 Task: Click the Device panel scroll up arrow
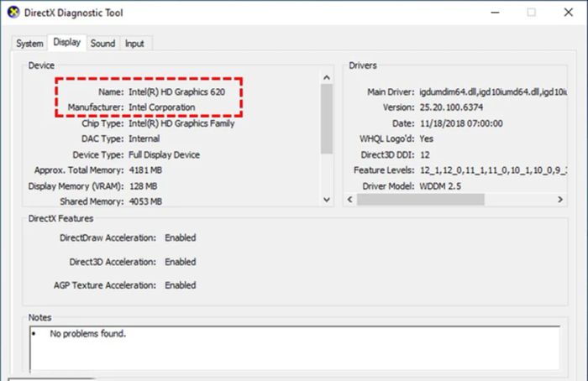point(327,77)
